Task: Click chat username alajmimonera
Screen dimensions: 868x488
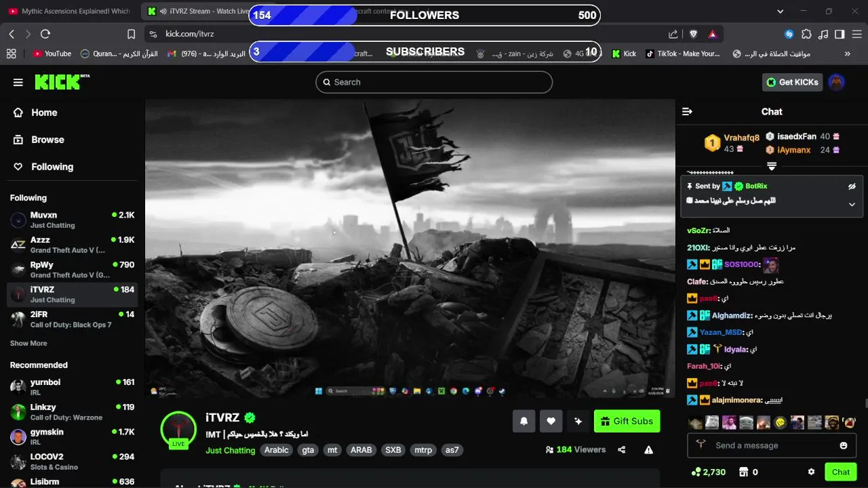Action: pyautogui.click(x=737, y=400)
